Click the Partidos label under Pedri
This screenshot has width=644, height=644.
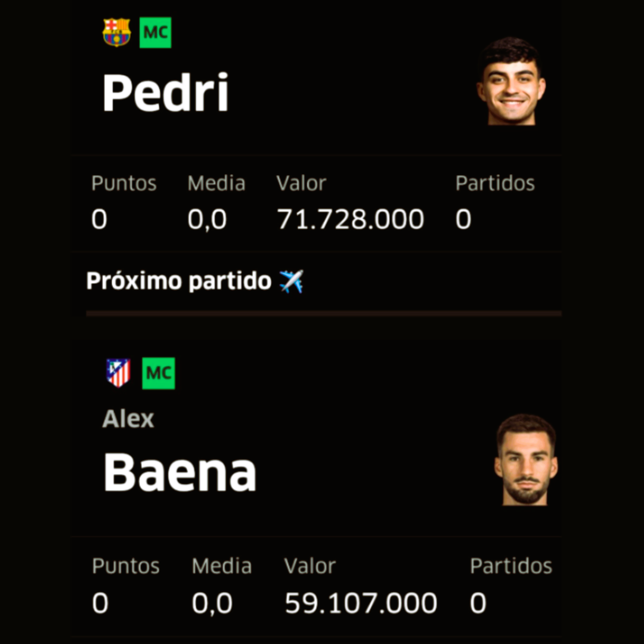click(x=495, y=183)
